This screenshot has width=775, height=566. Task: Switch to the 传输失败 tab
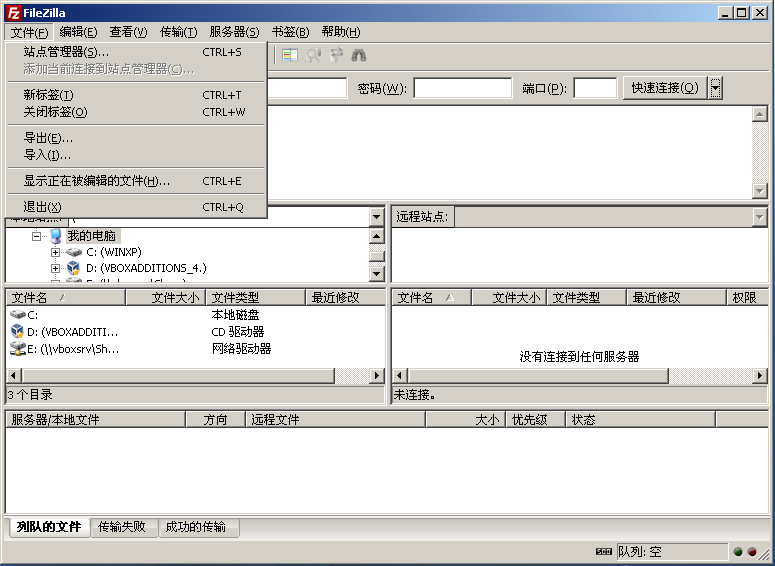(x=122, y=527)
